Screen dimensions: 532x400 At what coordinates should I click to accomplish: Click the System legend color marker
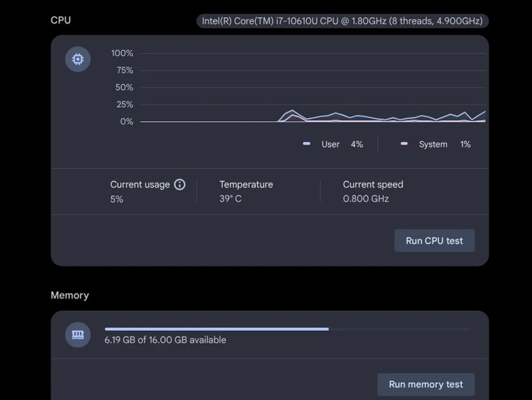click(x=404, y=144)
